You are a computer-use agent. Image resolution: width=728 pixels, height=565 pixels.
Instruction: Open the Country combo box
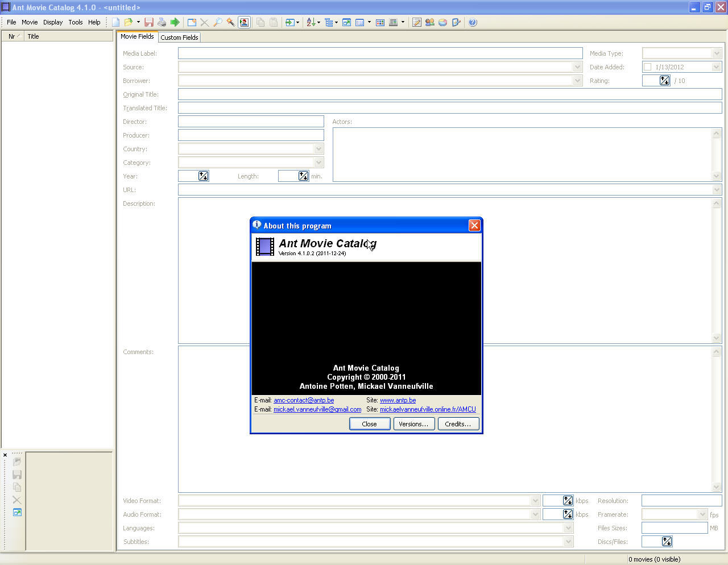coord(318,149)
